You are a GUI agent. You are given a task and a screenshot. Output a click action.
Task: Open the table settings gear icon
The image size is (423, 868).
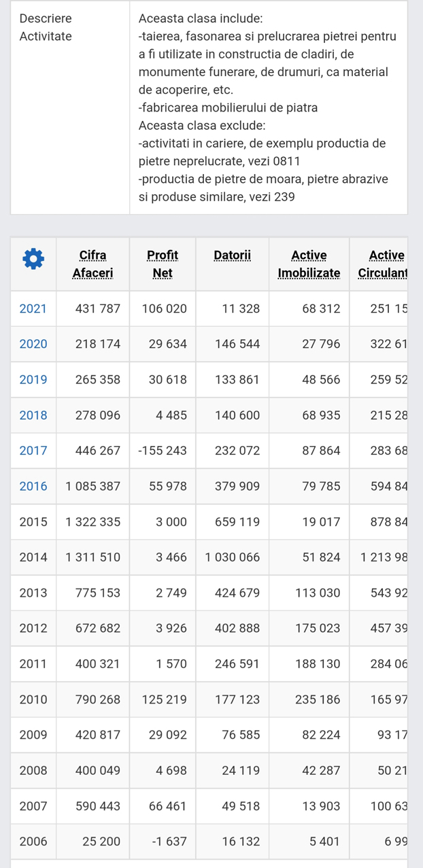[33, 258]
